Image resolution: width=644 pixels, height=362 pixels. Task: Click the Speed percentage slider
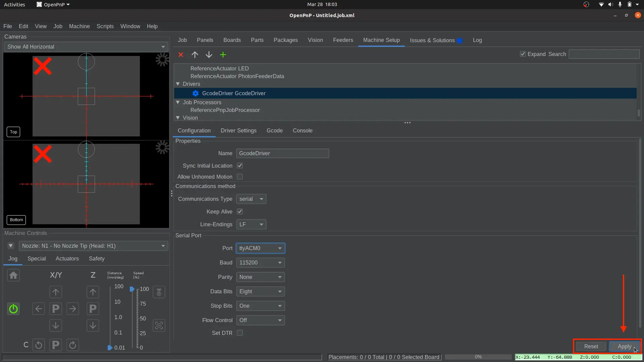(x=133, y=318)
